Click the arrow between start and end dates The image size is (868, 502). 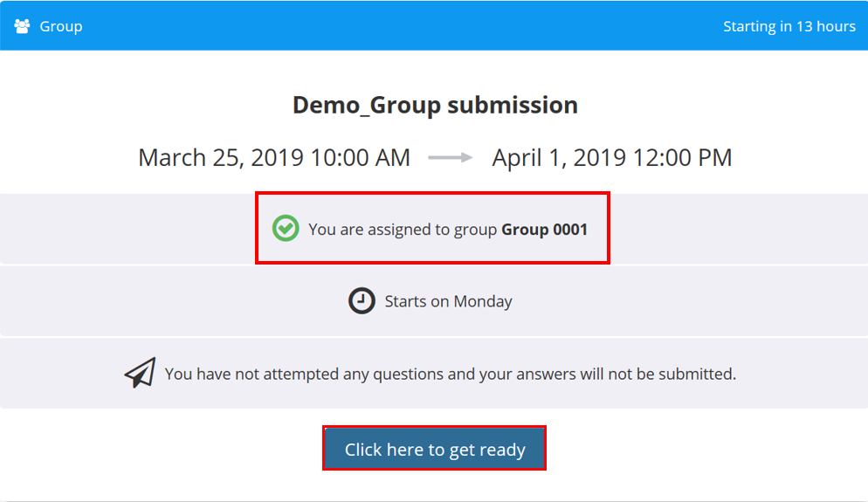(450, 158)
